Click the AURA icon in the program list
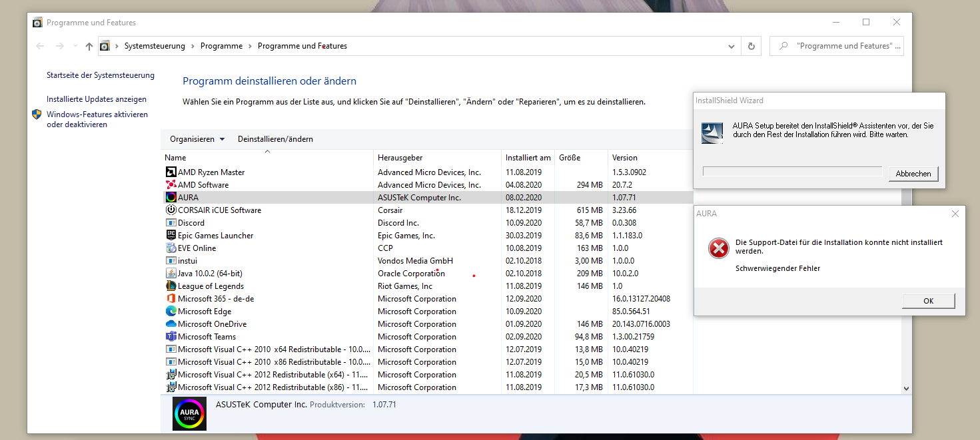The image size is (980, 440). (x=171, y=198)
